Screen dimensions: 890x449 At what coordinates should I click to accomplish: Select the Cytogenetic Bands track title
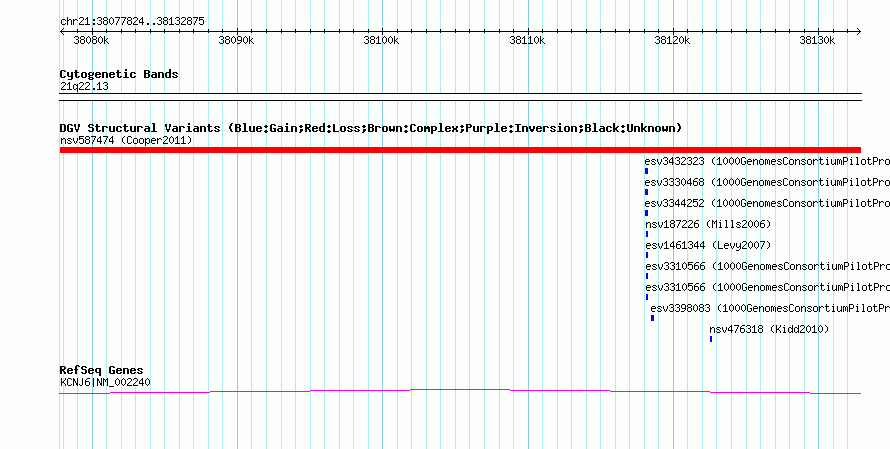[119, 74]
